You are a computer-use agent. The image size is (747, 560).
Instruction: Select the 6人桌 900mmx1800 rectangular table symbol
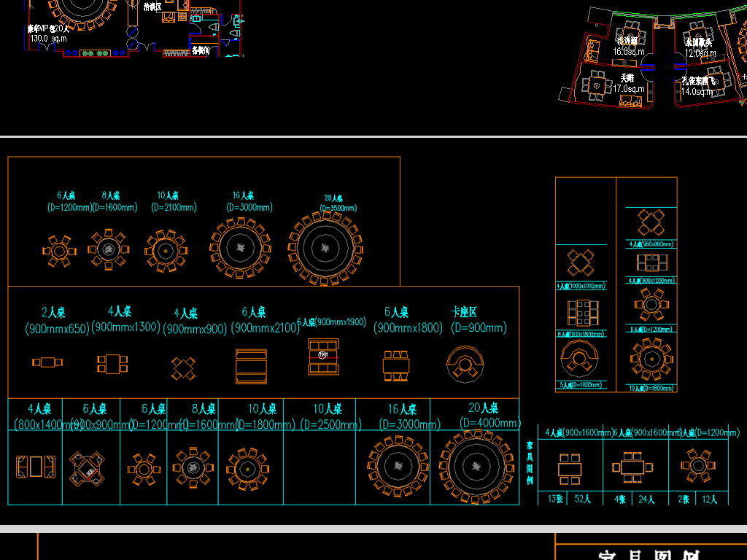tap(396, 365)
